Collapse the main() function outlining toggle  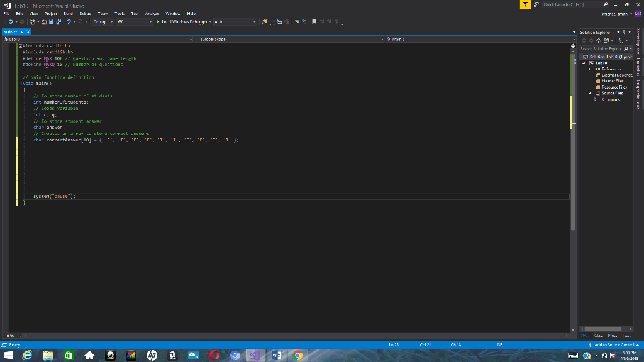pos(19,83)
